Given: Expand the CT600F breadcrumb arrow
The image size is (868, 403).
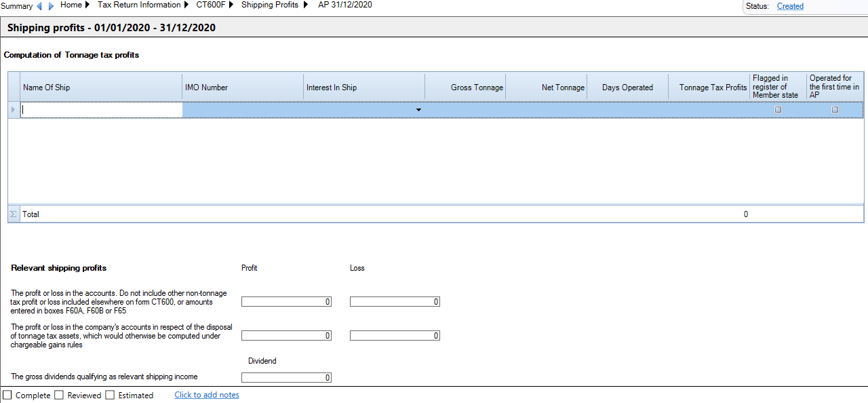Looking at the screenshot, I should pyautogui.click(x=231, y=5).
